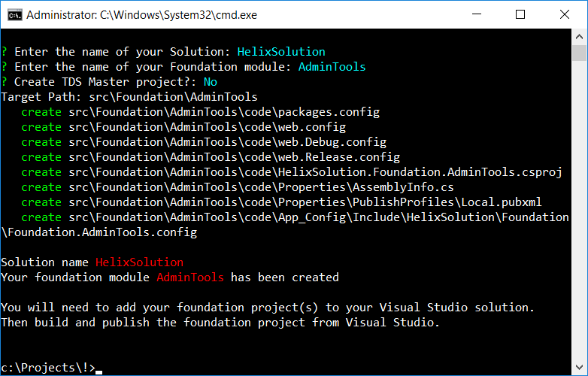The width and height of the screenshot is (588, 376).
Task: Click the vertical scrollbar thumb
Action: [x=580, y=53]
